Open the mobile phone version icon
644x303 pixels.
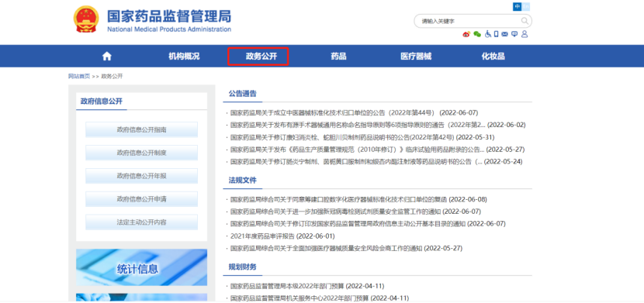pyautogui.click(x=496, y=34)
